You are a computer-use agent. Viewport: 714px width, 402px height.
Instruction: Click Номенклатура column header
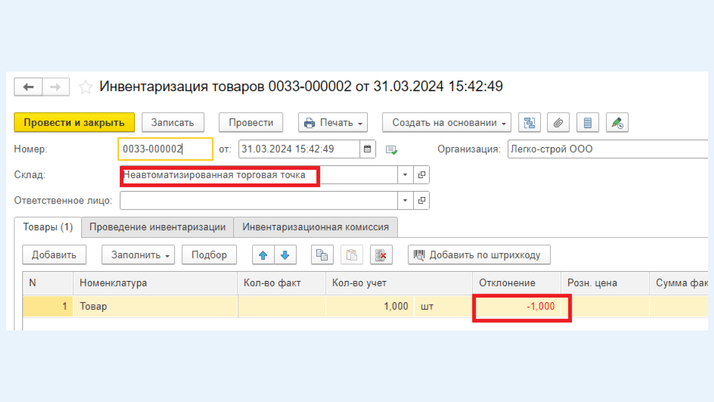(155, 283)
